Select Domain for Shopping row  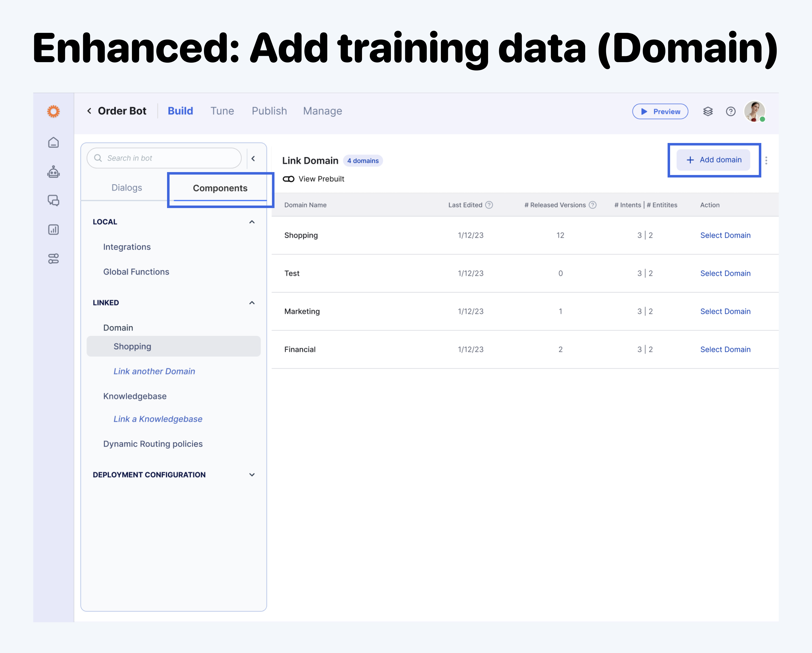[x=725, y=235]
